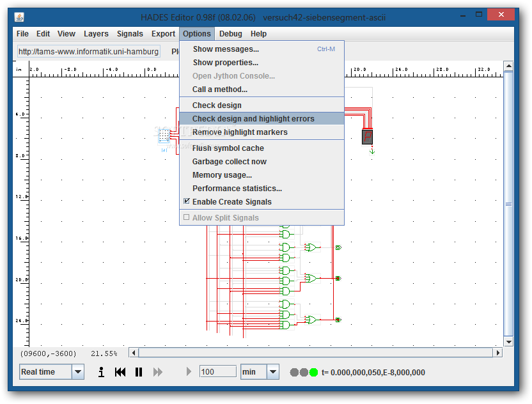Rewind the simulation to start
The image size is (532, 404).
click(120, 372)
